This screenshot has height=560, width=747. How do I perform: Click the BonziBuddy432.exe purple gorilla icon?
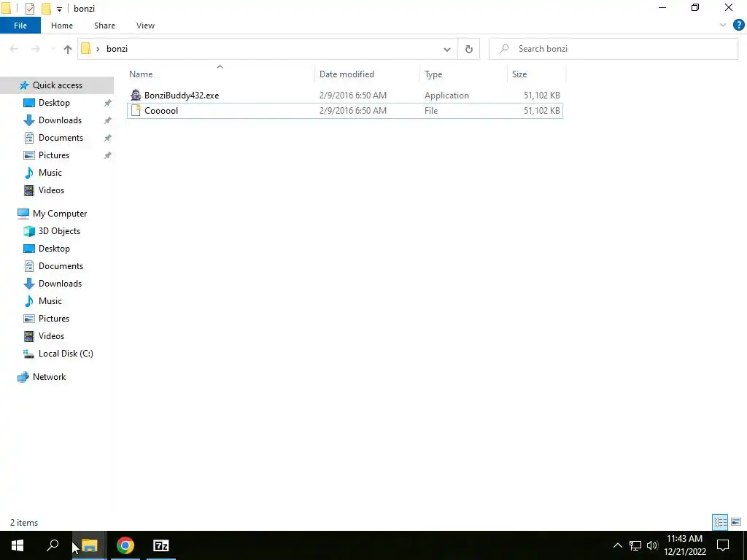(x=136, y=95)
